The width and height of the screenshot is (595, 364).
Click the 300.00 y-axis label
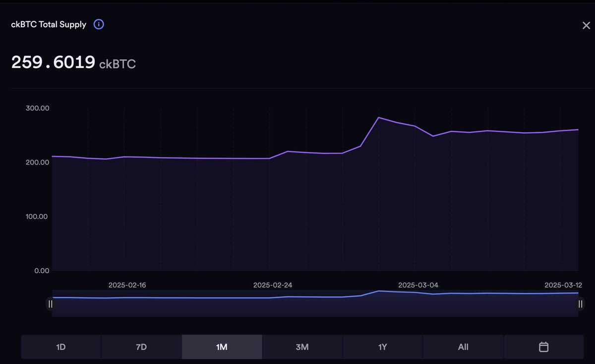pyautogui.click(x=37, y=107)
